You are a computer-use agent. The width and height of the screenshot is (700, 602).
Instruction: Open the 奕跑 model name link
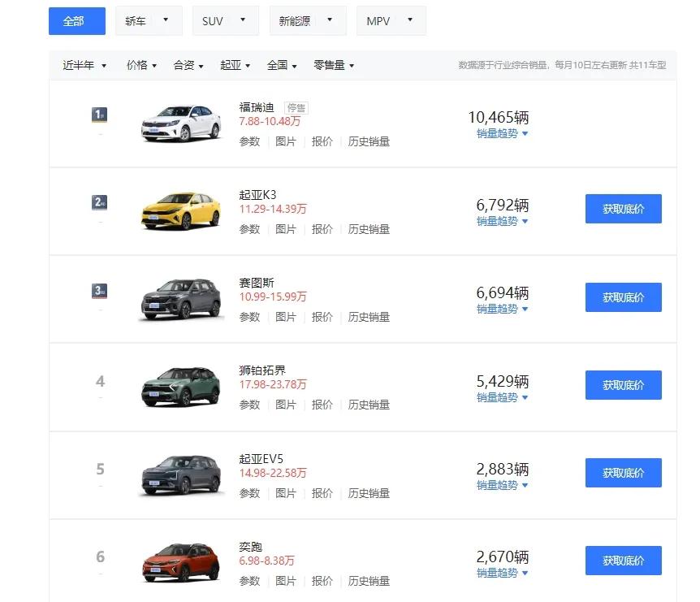pos(250,547)
